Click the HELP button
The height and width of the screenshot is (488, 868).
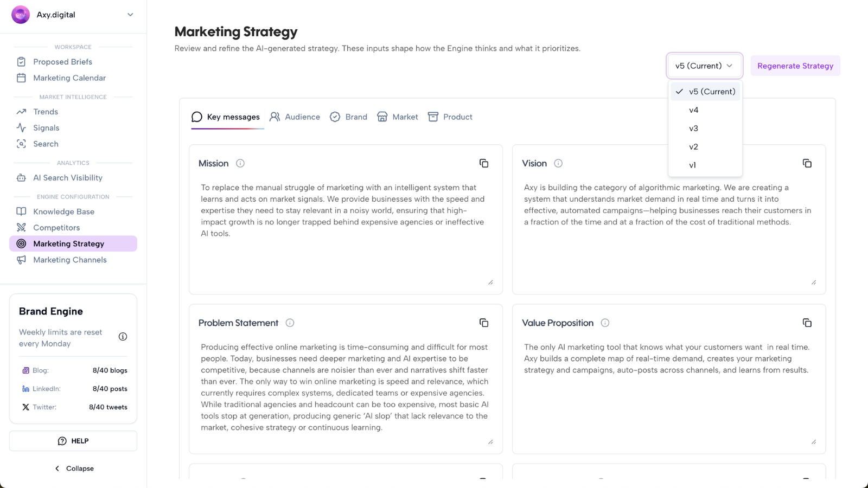click(73, 441)
